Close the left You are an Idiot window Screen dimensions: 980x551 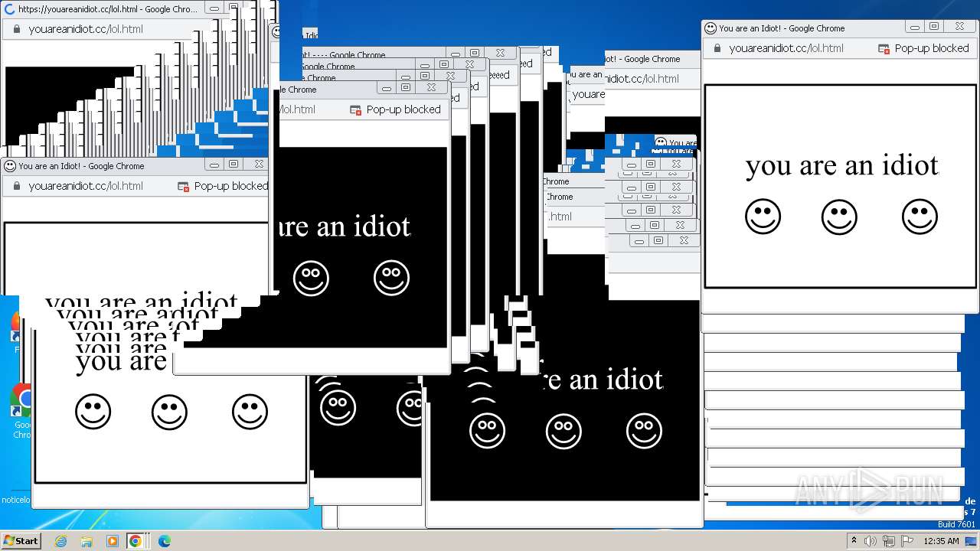pos(259,164)
